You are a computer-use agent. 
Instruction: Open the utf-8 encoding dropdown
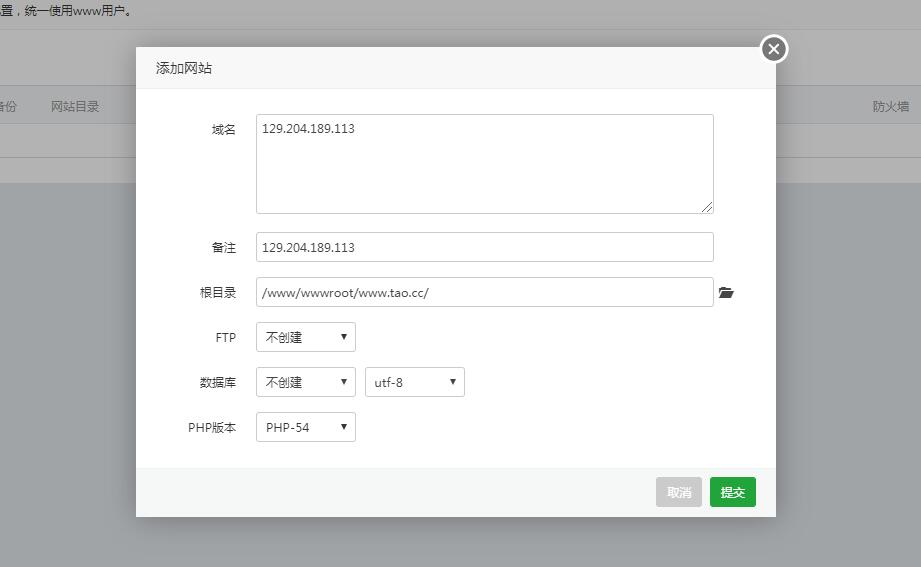[414, 382]
